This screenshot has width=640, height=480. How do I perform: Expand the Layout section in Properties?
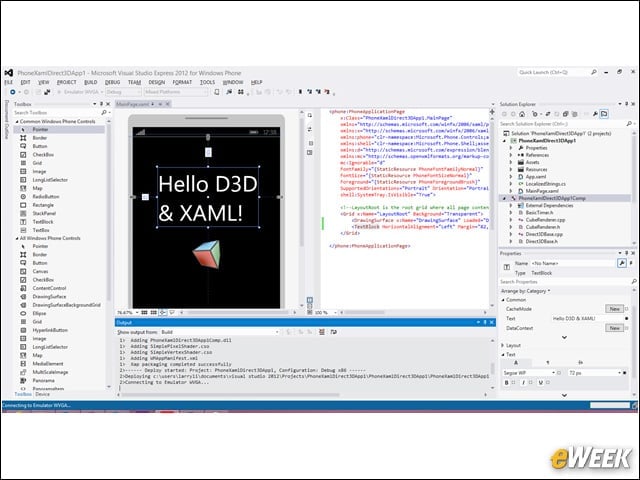tap(503, 345)
